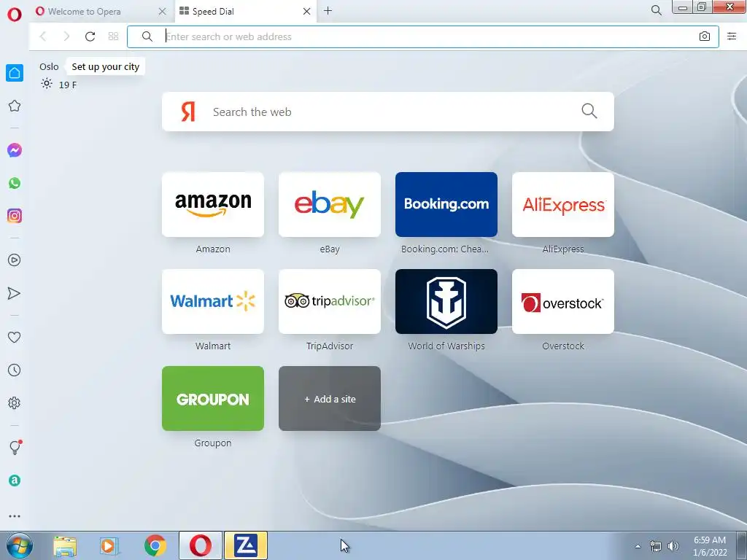Viewport: 747px width, 560px height.
Task: Open the Opera main menu logo
Action: 15,15
